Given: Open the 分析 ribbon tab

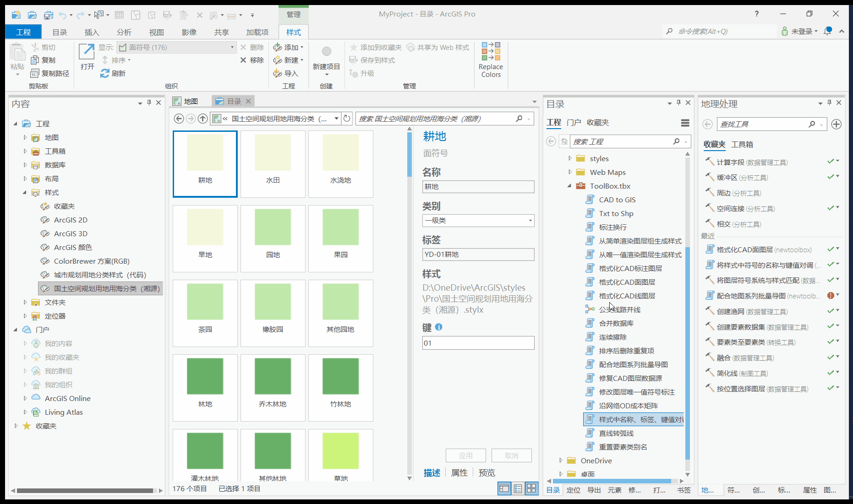Looking at the screenshot, I should pyautogui.click(x=124, y=32).
